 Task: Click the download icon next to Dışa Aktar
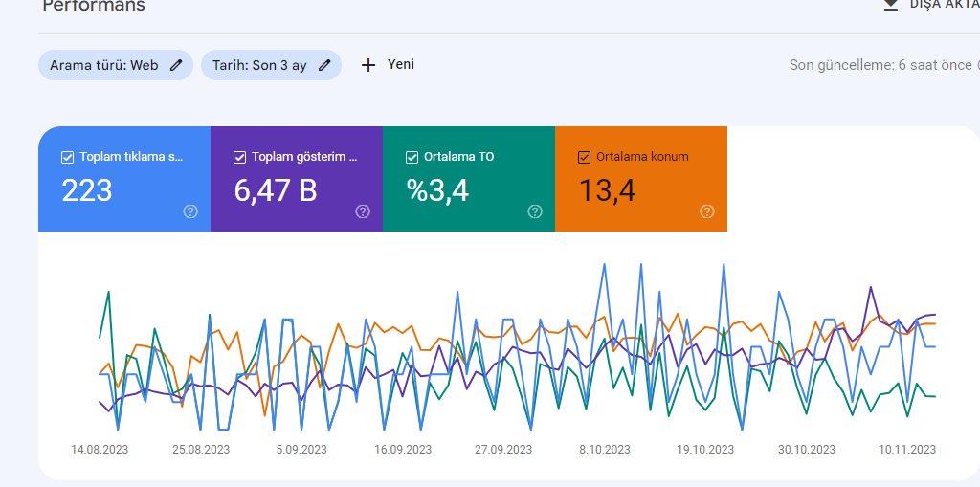(891, 5)
